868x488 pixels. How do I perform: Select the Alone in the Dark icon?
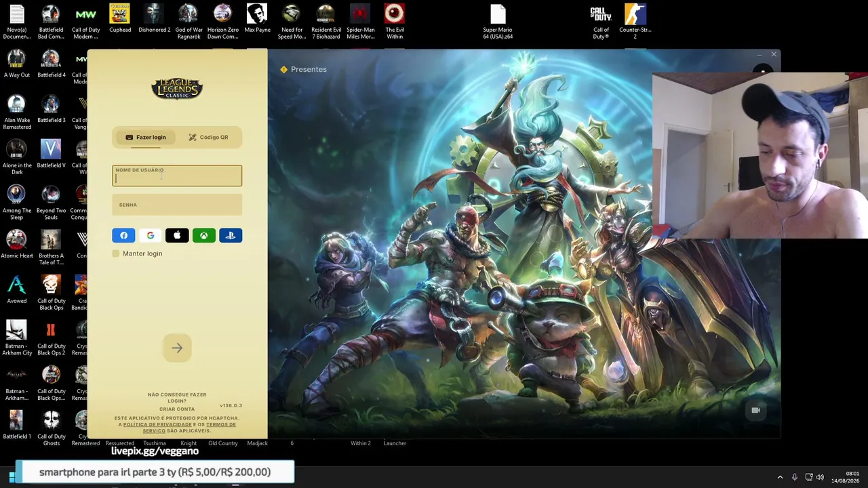coord(16,158)
